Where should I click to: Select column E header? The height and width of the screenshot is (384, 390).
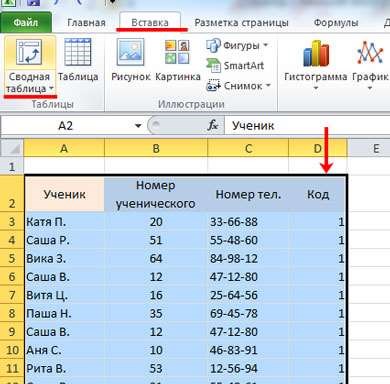coord(376,148)
